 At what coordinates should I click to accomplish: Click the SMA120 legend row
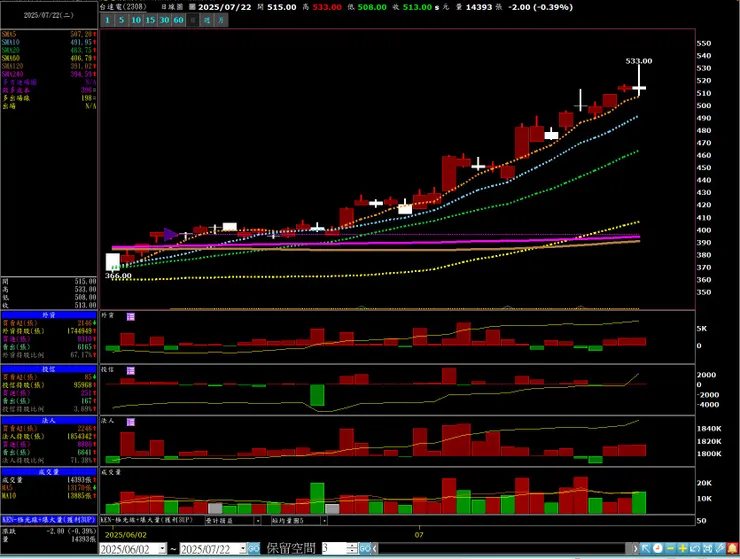[49, 67]
